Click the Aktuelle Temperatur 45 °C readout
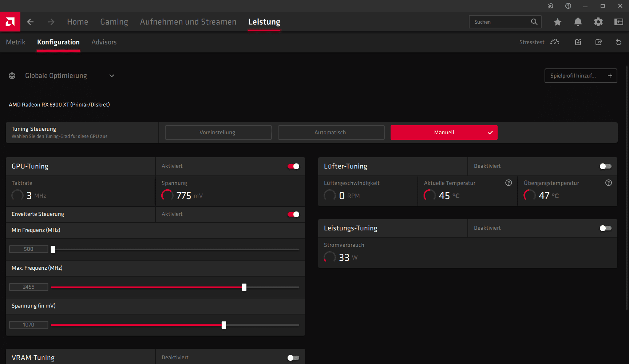The width and height of the screenshot is (629, 364). 442,195
